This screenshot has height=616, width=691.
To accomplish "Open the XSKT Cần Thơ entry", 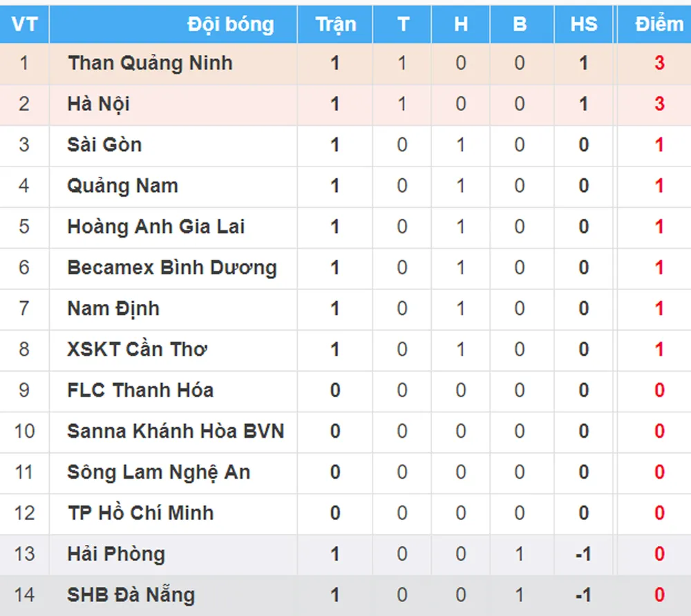I will coord(137,349).
